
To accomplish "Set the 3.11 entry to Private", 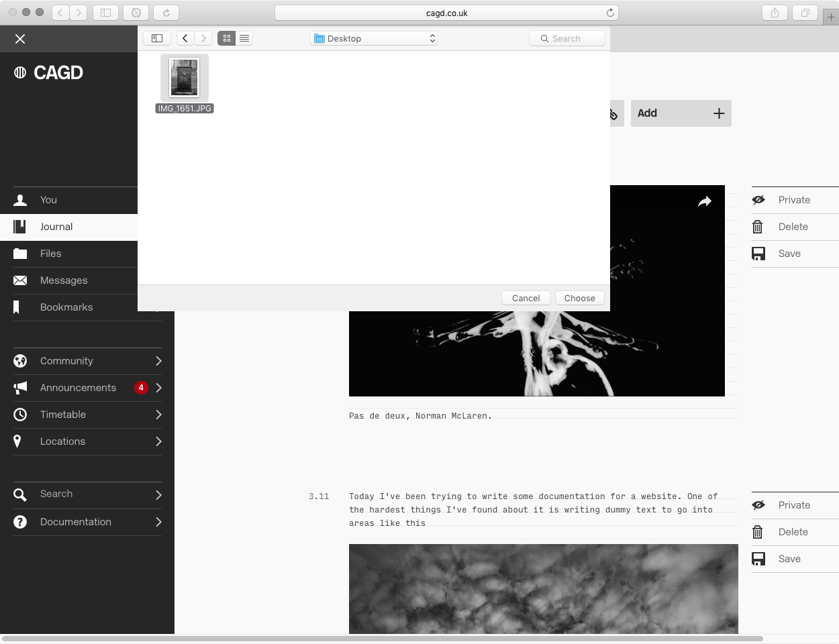I will click(x=795, y=505).
